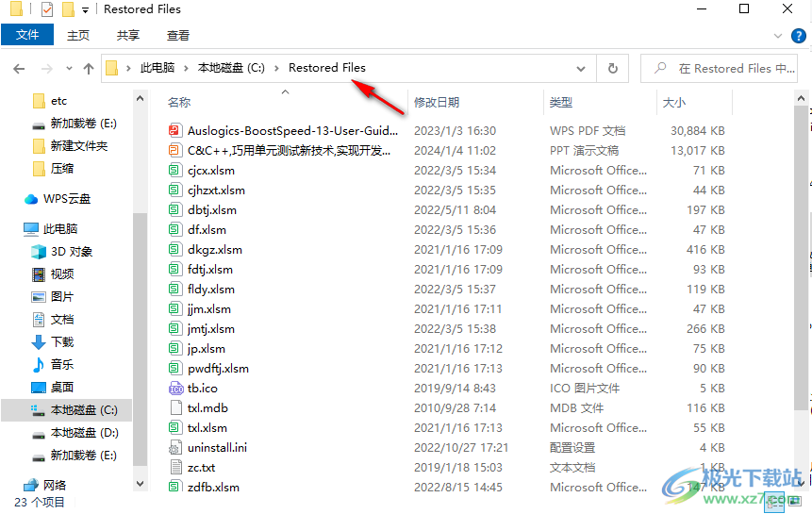Select 本地磁盘 (D:) in navigation pane
Image resolution: width=812 pixels, height=514 pixels.
[84, 433]
